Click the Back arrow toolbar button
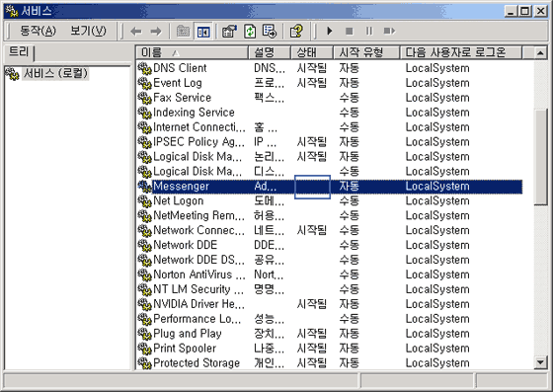The width and height of the screenshot is (553, 392). tap(136, 32)
